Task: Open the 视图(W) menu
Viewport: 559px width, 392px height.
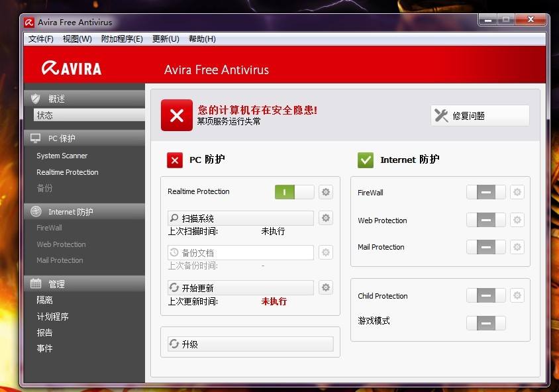Action: pos(77,38)
